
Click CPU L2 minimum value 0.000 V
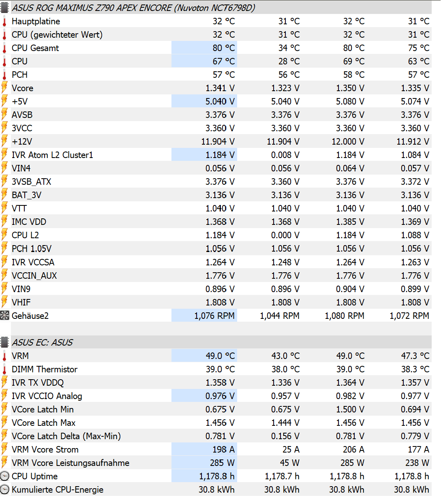click(285, 235)
